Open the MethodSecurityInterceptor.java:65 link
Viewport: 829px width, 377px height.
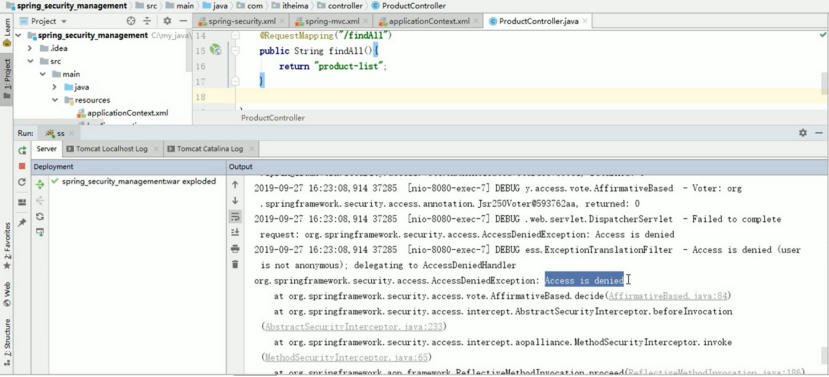pos(346,358)
